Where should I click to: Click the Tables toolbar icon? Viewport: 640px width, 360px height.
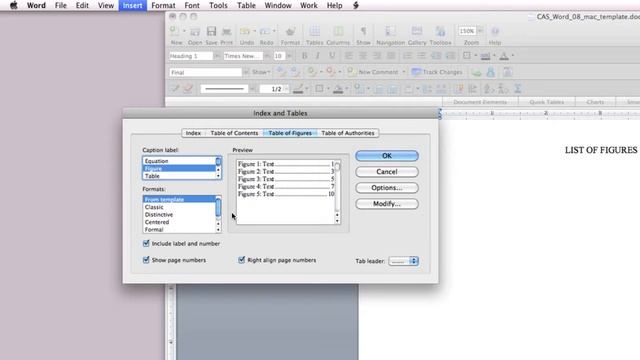(x=315, y=31)
